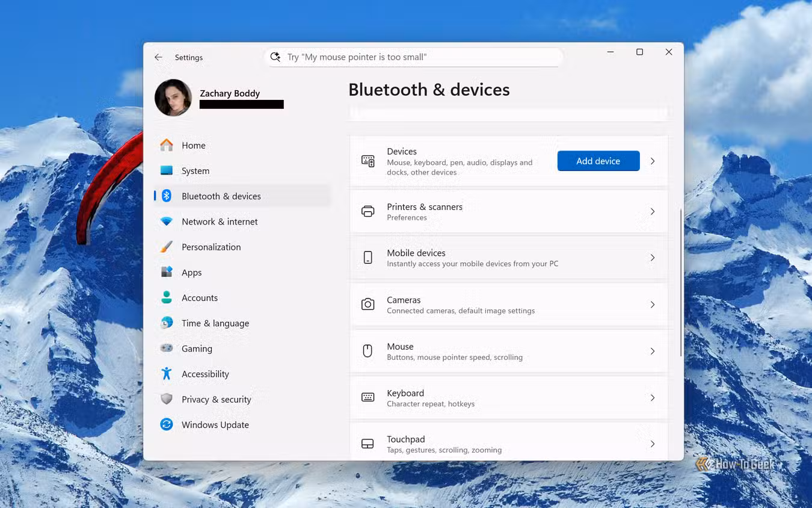The height and width of the screenshot is (508, 812).
Task: Click the user profile picture
Action: point(173,98)
